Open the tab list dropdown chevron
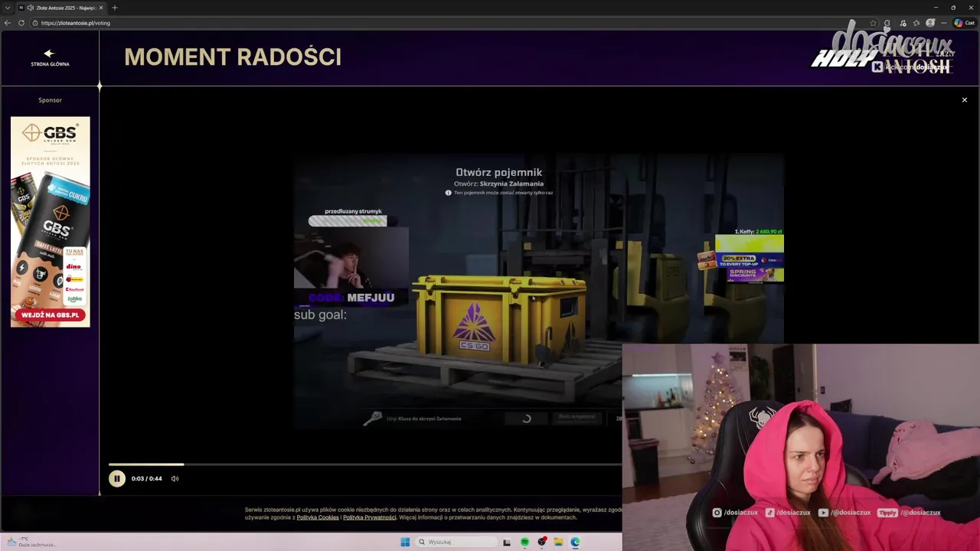 click(x=8, y=8)
